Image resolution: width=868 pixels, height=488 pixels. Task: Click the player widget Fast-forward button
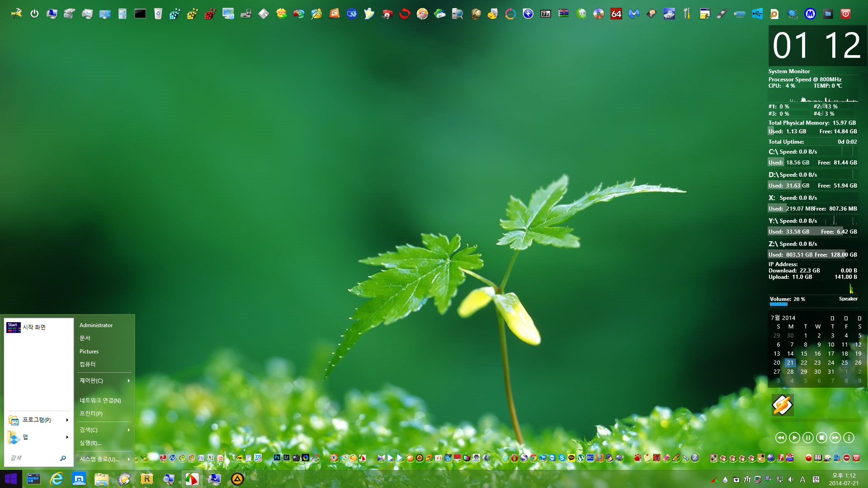(x=835, y=437)
